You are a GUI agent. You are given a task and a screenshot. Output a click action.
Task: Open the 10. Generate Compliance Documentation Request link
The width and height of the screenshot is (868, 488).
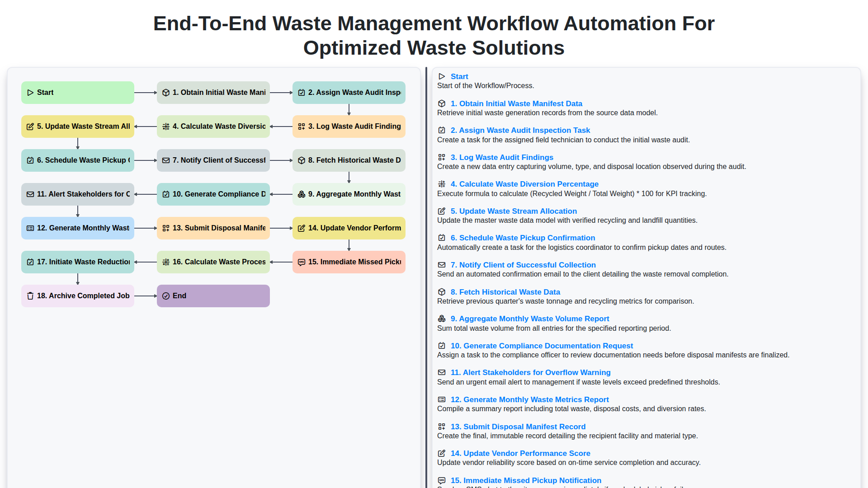542,346
